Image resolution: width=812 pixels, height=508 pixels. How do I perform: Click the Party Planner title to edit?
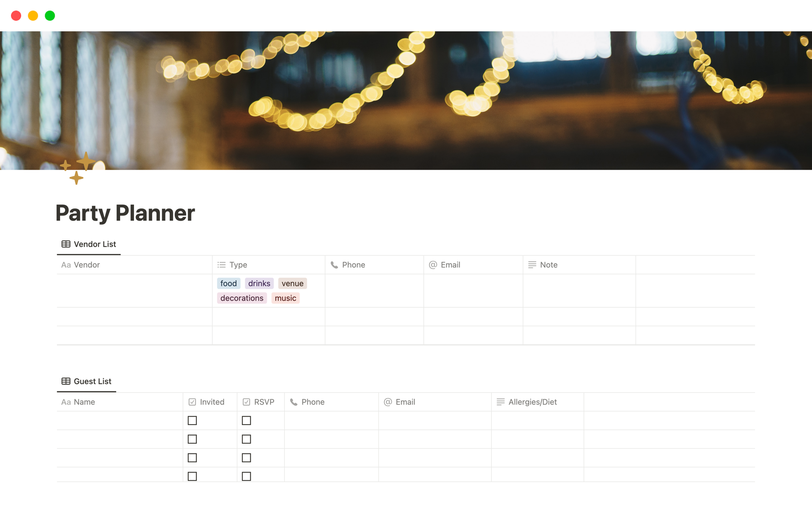coord(124,213)
